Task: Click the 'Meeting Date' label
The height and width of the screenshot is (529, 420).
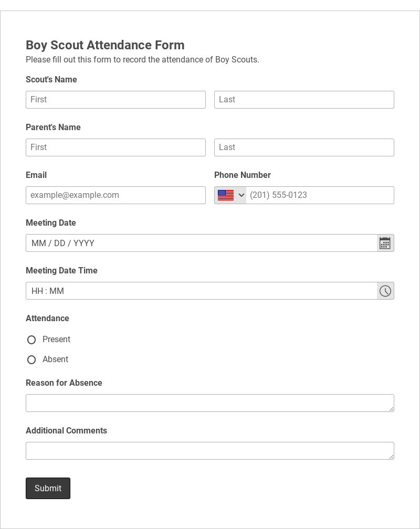Action: click(x=50, y=223)
